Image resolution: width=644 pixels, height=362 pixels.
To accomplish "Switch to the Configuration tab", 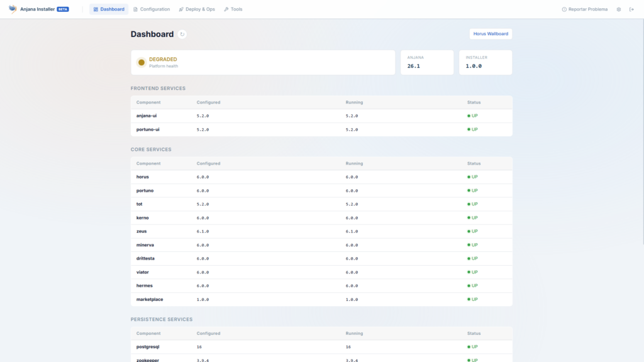I will pos(152,9).
